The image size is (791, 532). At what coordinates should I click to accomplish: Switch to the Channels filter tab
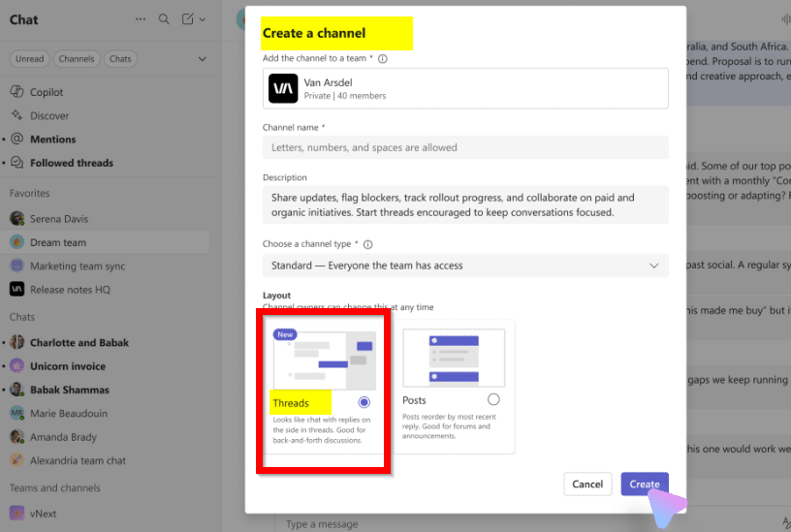point(77,59)
